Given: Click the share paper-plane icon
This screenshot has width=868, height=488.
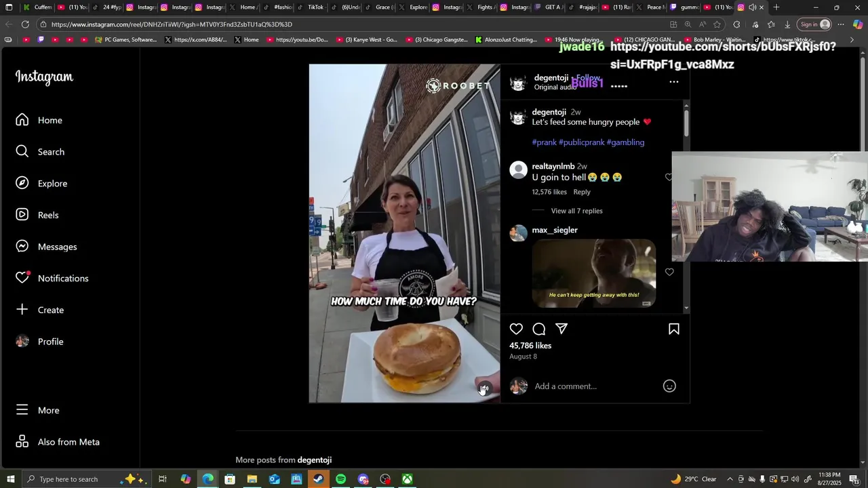Looking at the screenshot, I should pyautogui.click(x=561, y=329).
